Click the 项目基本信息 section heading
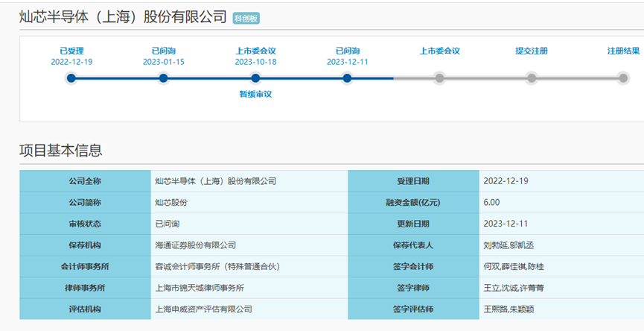Screen dimensions: 644x331 (x=60, y=150)
